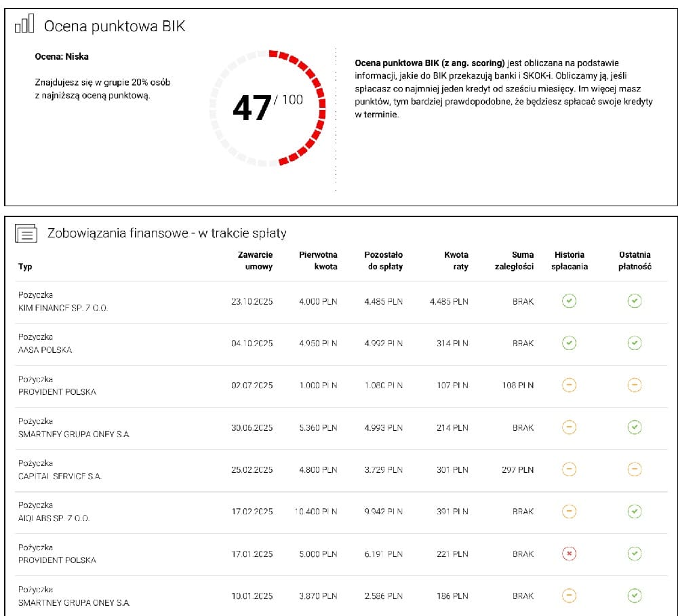The width and height of the screenshot is (678, 616).
Task: Click the Pozostało do spłaty column header
Action: (x=383, y=261)
